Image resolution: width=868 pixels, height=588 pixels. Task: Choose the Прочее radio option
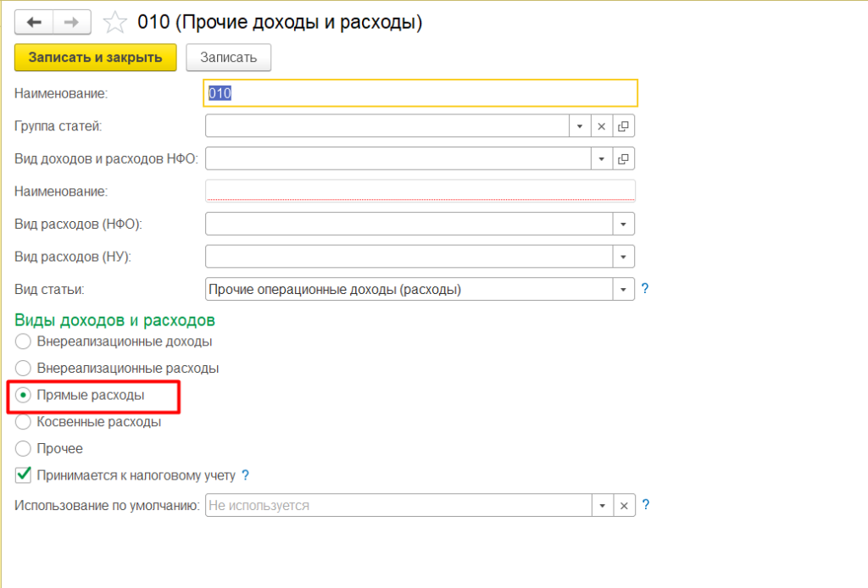pyautogui.click(x=24, y=448)
